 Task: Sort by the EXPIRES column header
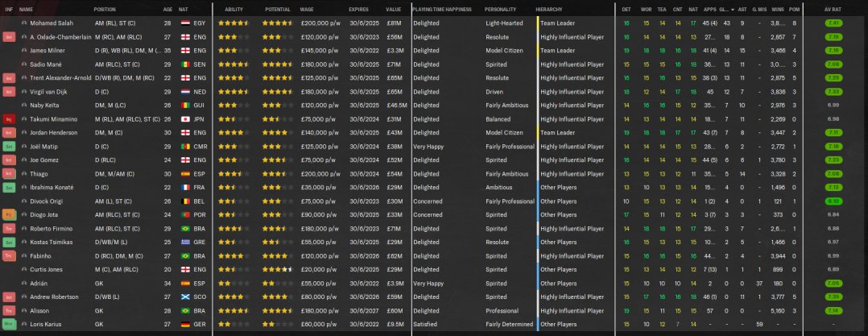point(359,10)
